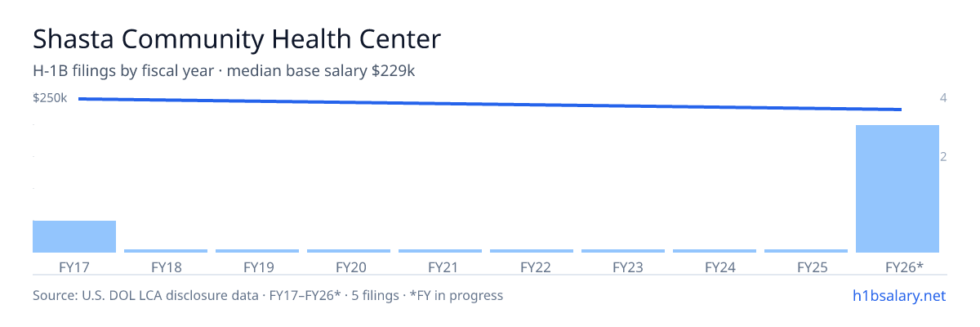The image size is (980, 327).
Task: Select the FY22 axis label
Action: pos(532,267)
